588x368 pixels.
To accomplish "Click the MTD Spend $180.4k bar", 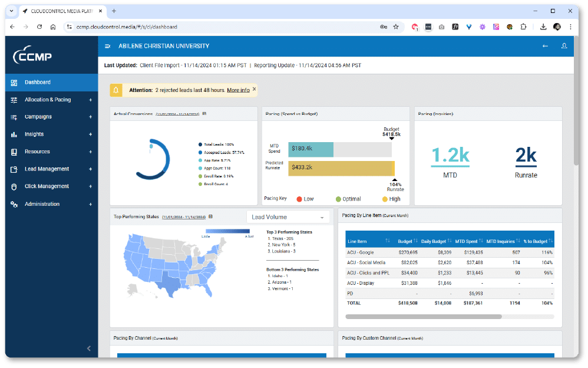I will point(310,149).
